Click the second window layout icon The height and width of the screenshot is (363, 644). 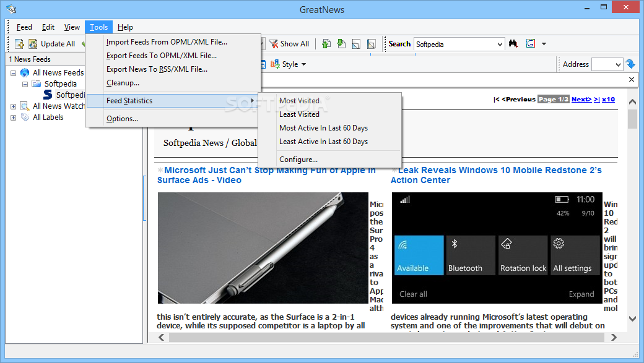(x=372, y=44)
